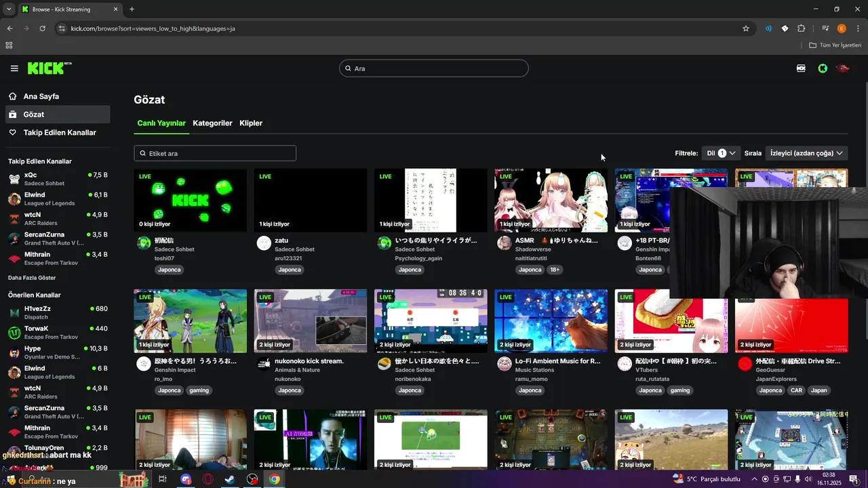This screenshot has width=868, height=488.
Task: Click ruta_rutatata channel avatar
Action: pos(625,364)
